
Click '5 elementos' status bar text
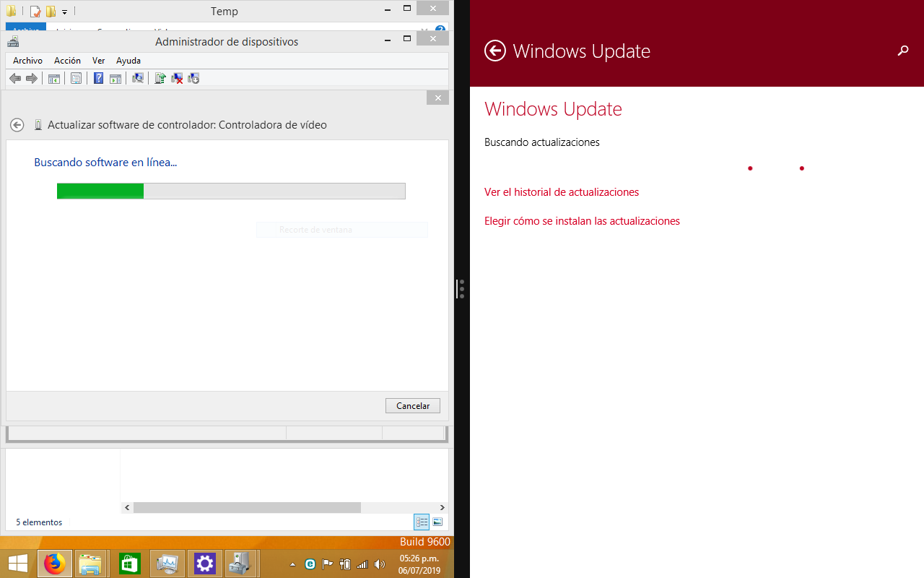pos(39,522)
